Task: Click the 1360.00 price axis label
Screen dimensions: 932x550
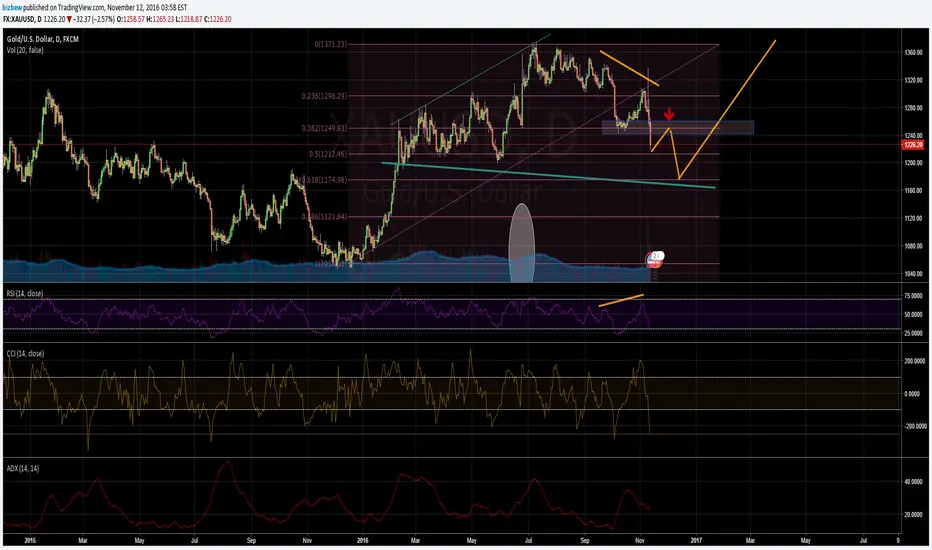Action: (913, 52)
